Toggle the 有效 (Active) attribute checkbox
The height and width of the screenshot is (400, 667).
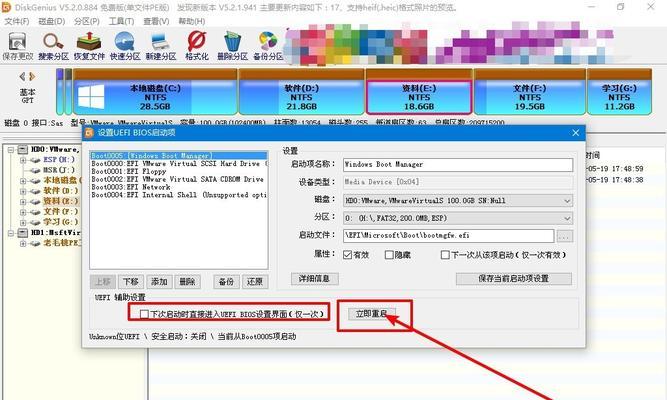coord(348,255)
